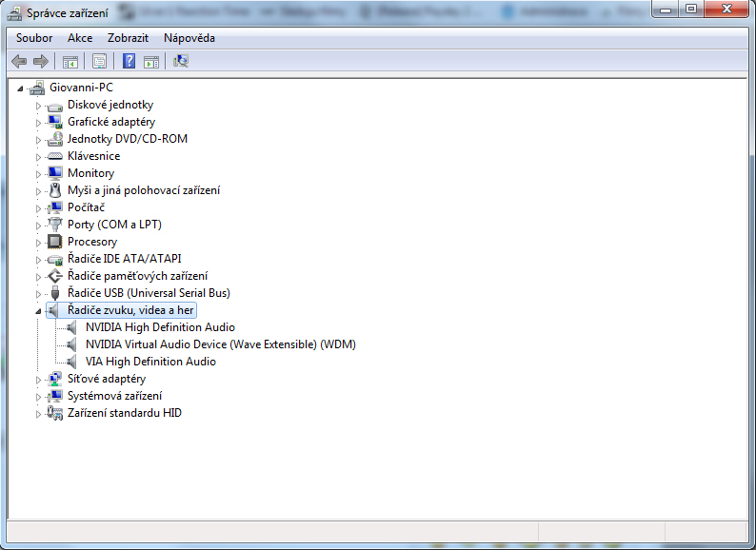This screenshot has height=550, width=756.
Task: Click the Řadiče IDE ATA/ATAPI icon
Action: (x=55, y=260)
